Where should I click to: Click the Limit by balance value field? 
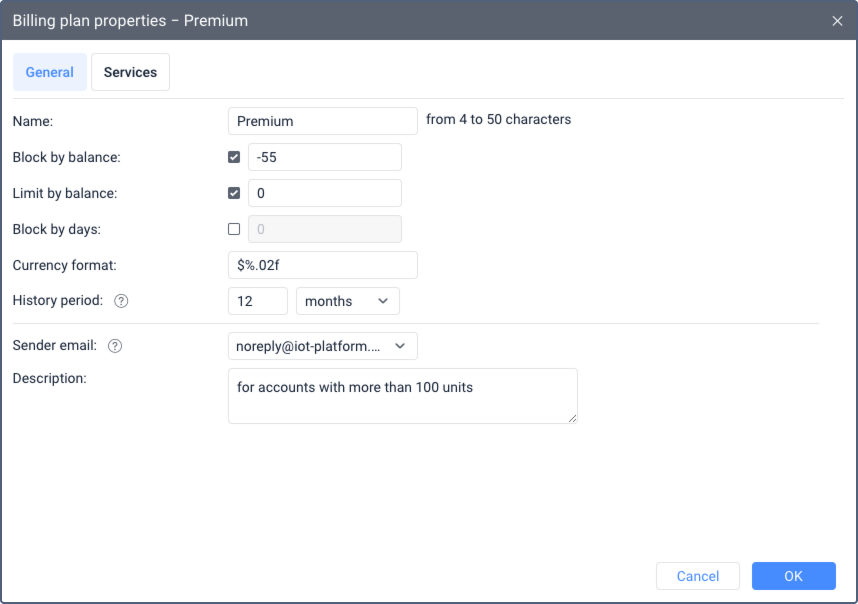324,193
